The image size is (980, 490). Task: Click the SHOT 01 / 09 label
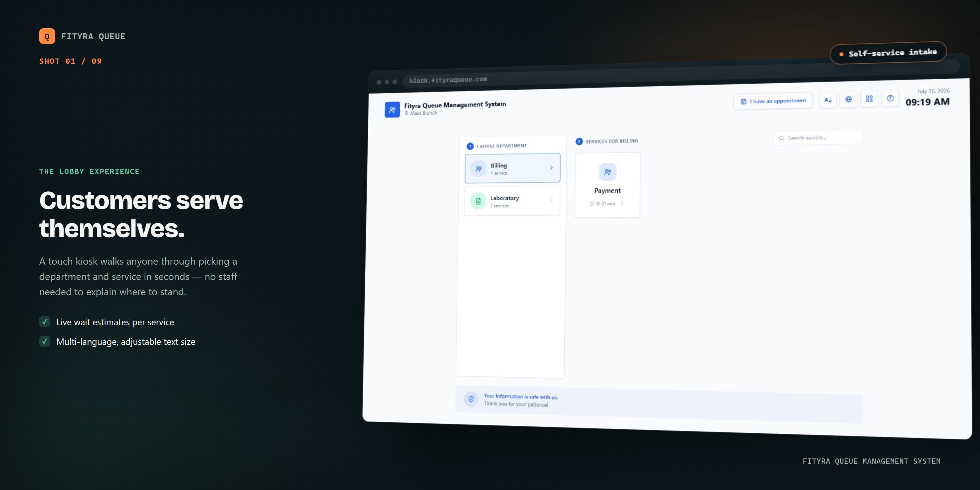click(x=70, y=61)
